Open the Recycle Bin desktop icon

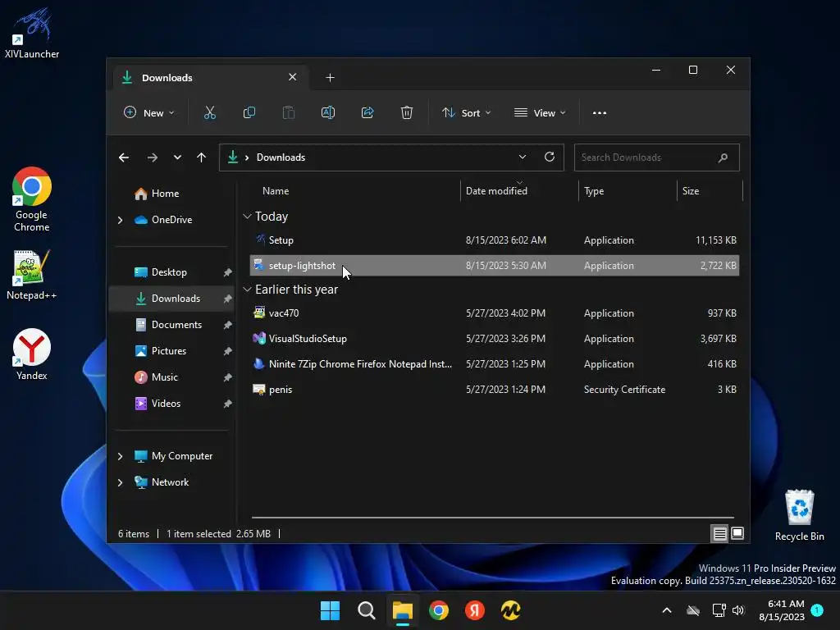point(799,515)
